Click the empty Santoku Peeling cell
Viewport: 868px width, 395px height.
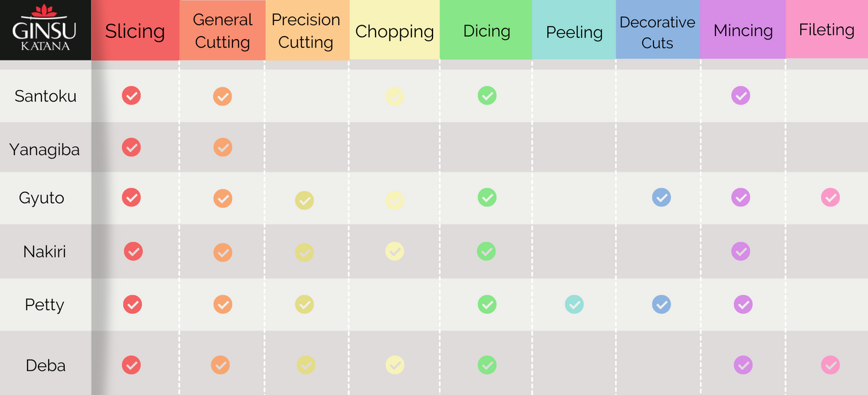574,96
